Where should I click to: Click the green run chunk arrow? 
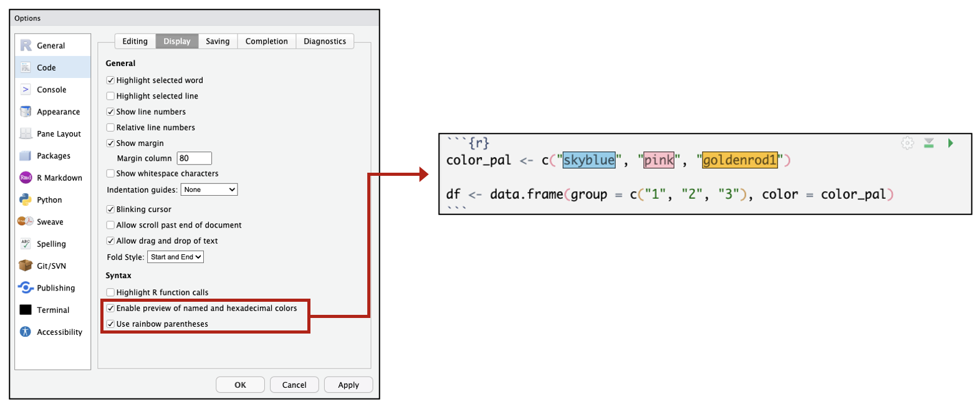pos(950,143)
